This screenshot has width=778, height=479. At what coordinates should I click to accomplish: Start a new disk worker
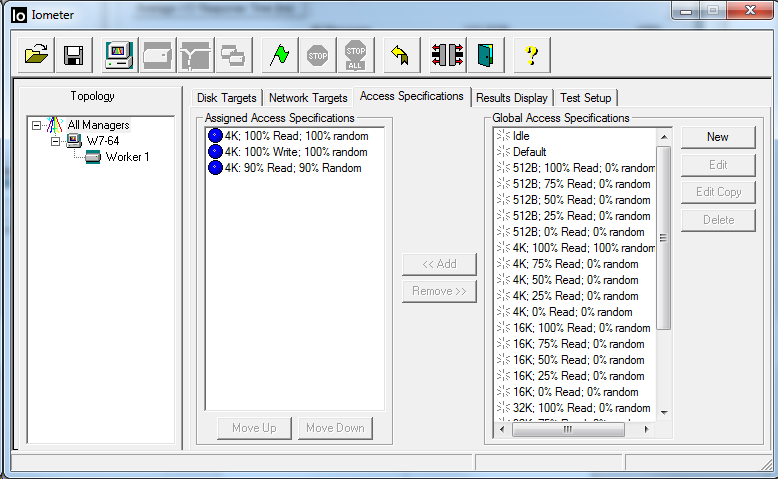coord(157,55)
